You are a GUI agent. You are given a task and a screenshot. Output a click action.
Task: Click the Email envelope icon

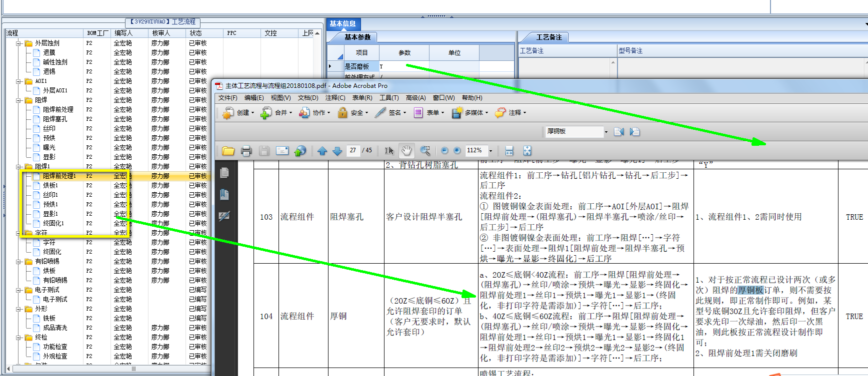click(x=282, y=151)
